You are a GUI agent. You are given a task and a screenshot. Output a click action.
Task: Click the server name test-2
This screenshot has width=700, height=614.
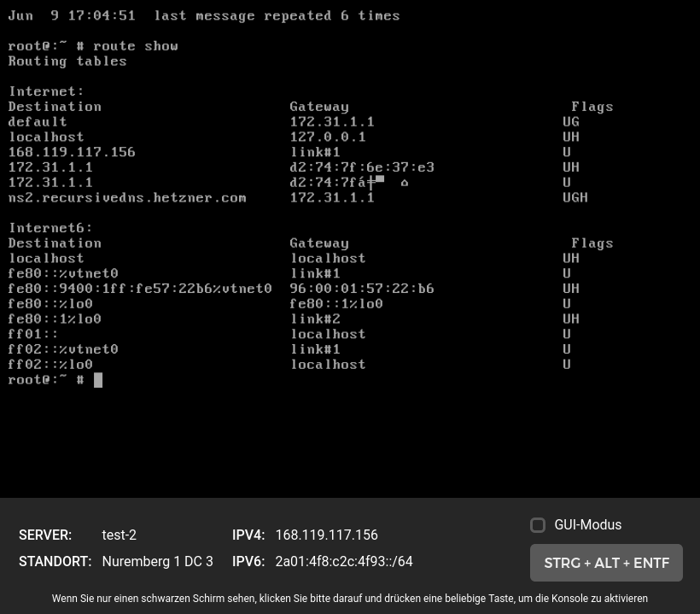[119, 535]
